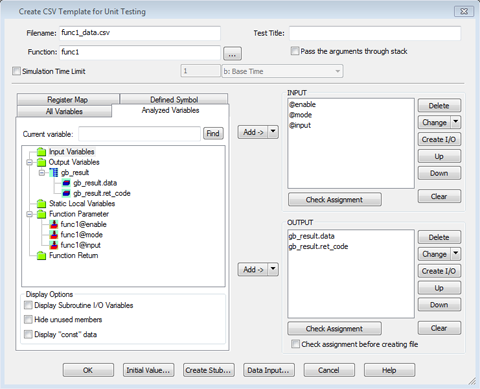Image resolution: width=480 pixels, height=389 pixels.
Task: Collapse the Function Parameter tree node
Action: coord(30,214)
